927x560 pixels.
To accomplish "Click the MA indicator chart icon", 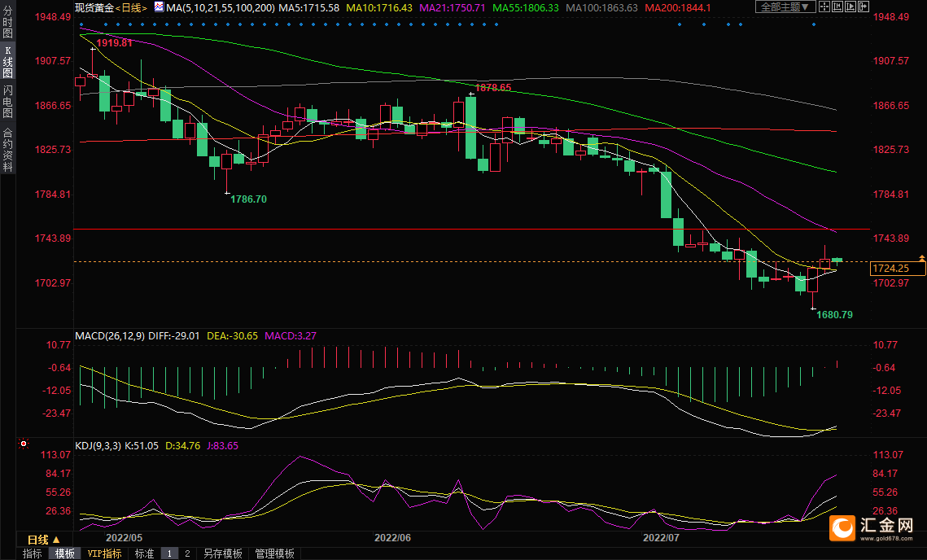I will click(160, 7).
